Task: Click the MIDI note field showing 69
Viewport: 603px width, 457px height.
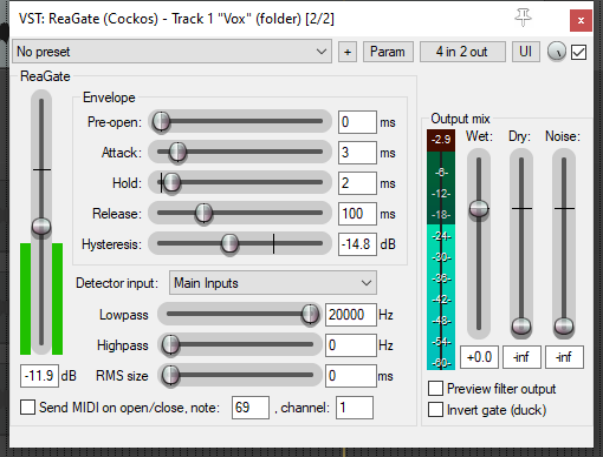Action: (250, 407)
